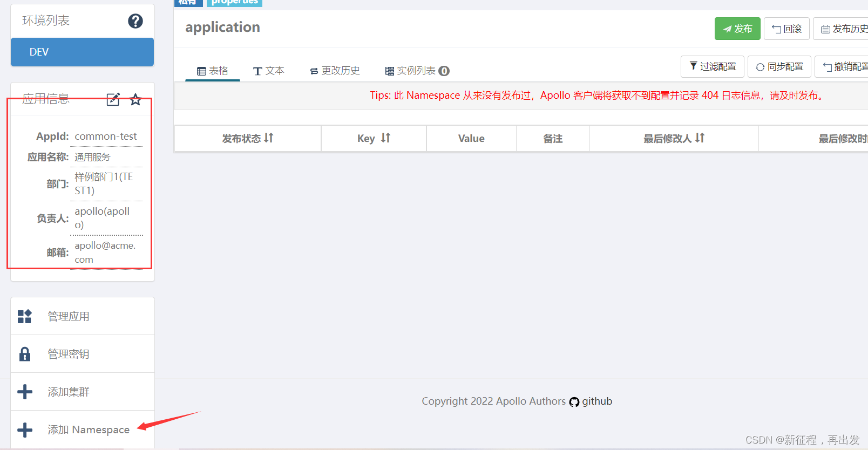Click the 同步配置 (Sync Config) button

point(779,66)
